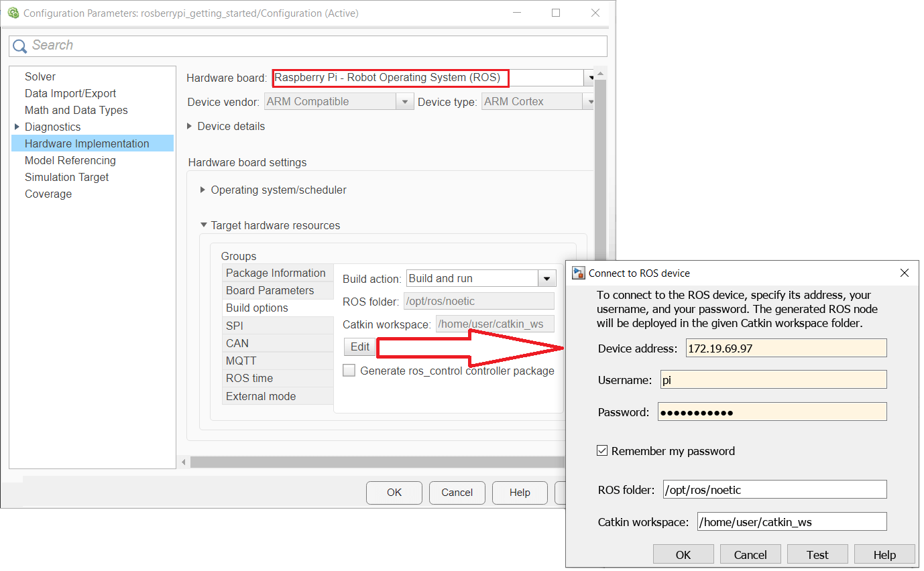Click the Password input field

[772, 412]
